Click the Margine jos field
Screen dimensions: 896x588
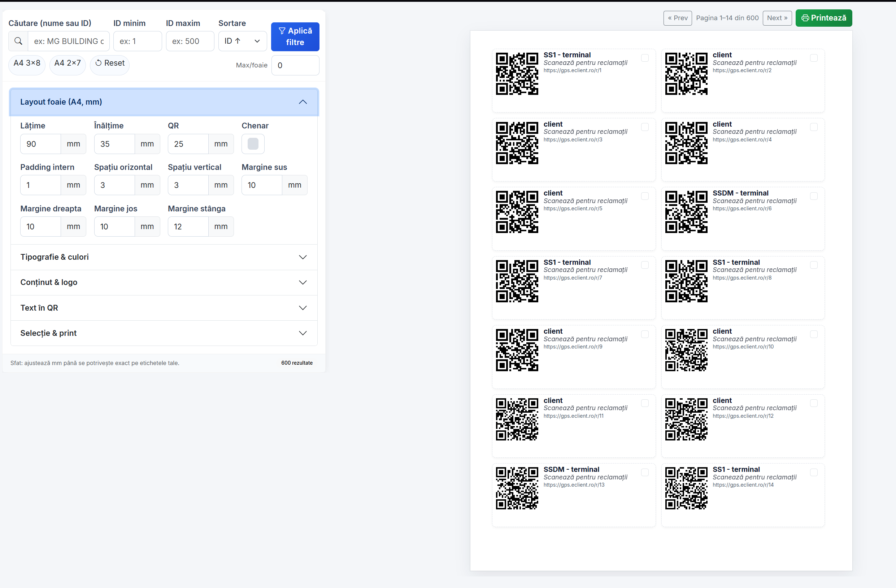coord(114,227)
